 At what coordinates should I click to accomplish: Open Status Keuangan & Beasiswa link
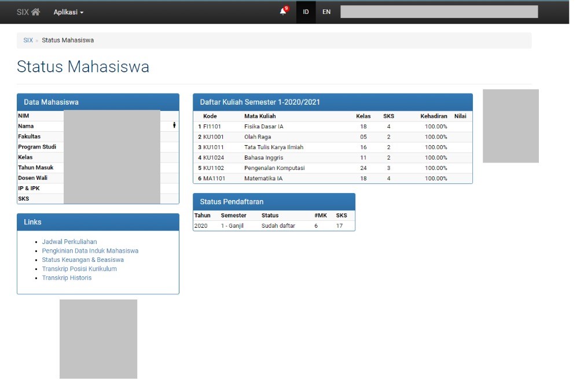[x=83, y=260]
